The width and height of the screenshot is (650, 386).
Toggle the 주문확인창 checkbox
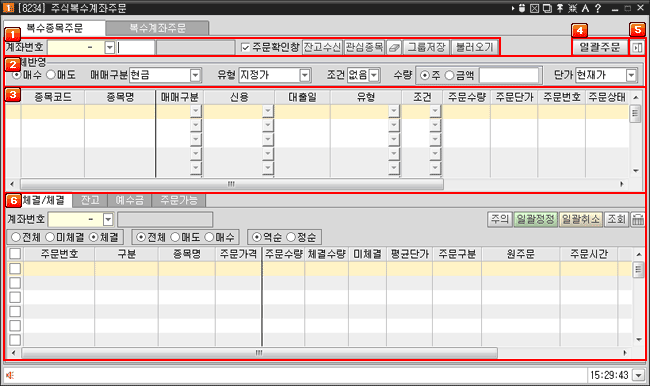click(x=245, y=48)
